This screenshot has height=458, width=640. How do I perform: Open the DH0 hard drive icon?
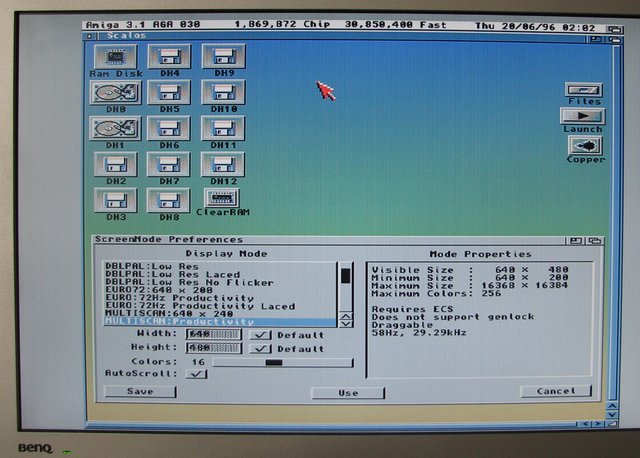[x=114, y=94]
